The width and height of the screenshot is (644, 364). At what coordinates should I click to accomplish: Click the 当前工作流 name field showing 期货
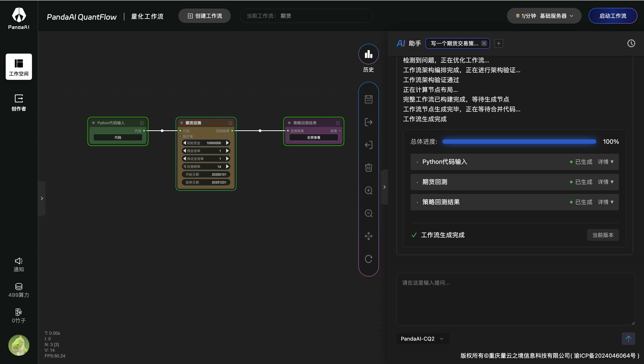point(306,16)
